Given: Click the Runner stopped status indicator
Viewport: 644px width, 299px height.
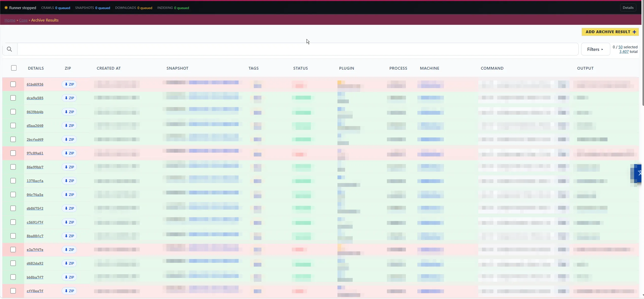Looking at the screenshot, I should point(20,8).
